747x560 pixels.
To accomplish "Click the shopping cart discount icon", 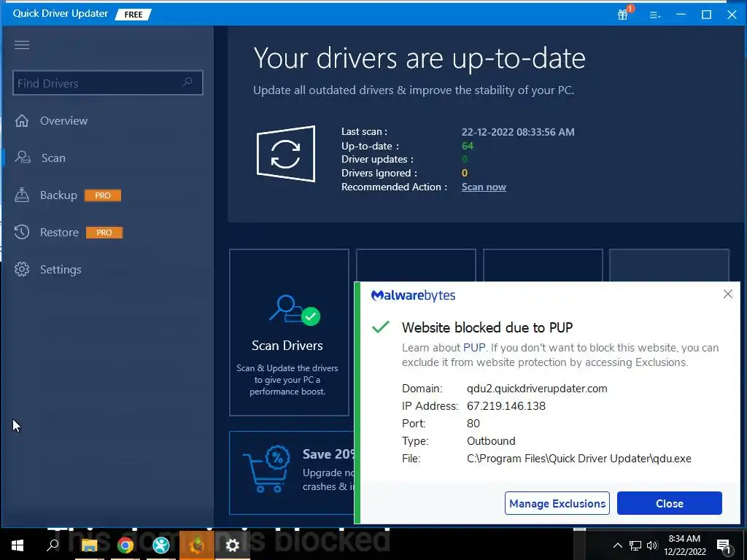I will [x=267, y=469].
